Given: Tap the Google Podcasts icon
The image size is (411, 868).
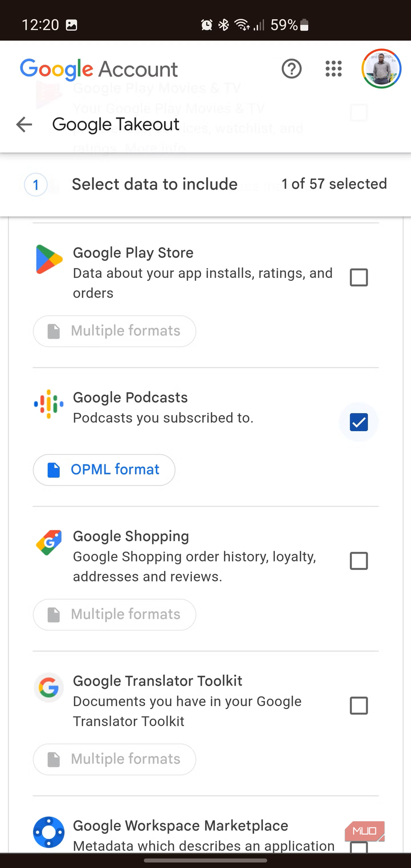Looking at the screenshot, I should [49, 404].
